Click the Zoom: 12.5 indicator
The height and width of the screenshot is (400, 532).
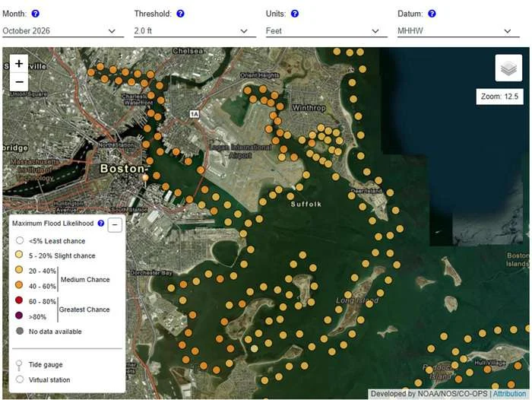(x=499, y=97)
